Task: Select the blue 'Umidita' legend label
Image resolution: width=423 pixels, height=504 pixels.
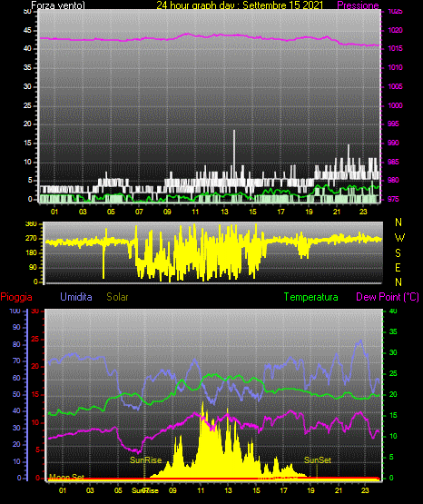Action: [76, 297]
